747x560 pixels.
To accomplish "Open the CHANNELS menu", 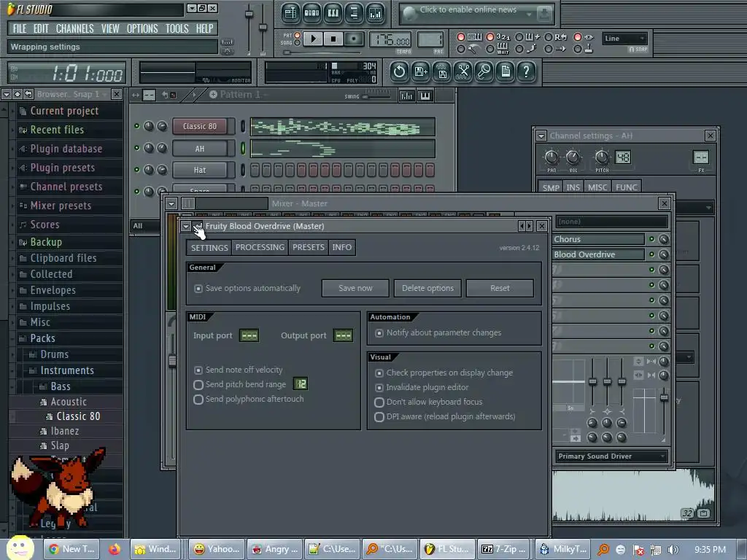I will pos(75,28).
